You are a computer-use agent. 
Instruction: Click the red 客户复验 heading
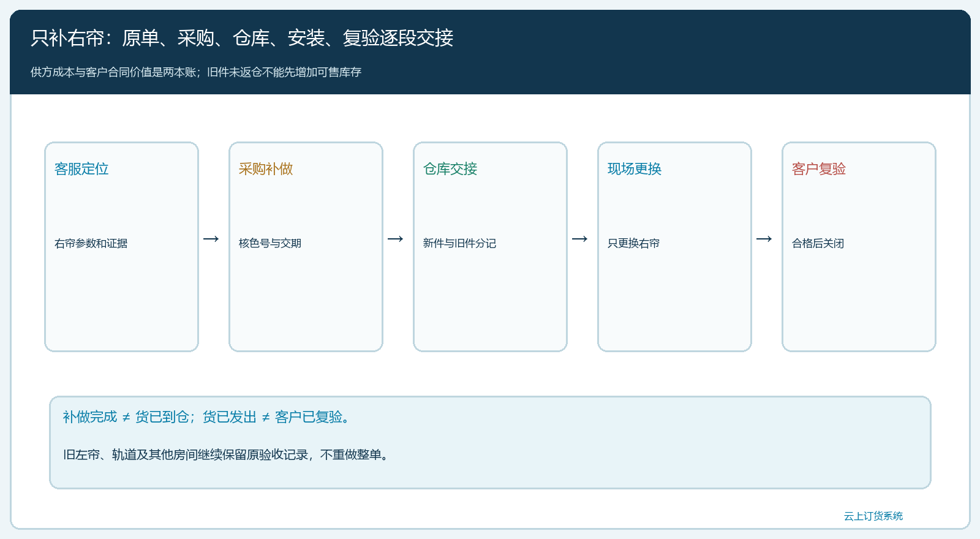point(819,169)
